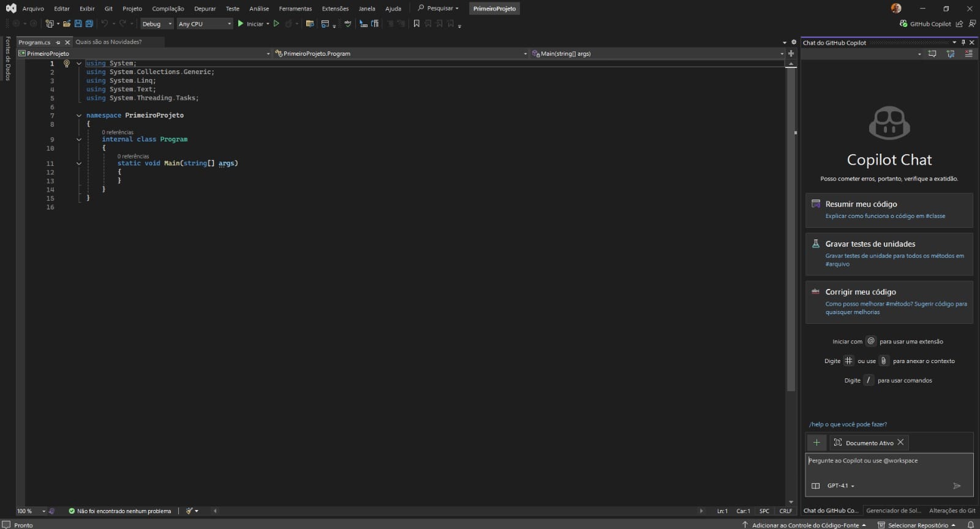Image resolution: width=980 pixels, height=529 pixels.
Task: Close the Program.cs tab
Action: [67, 42]
